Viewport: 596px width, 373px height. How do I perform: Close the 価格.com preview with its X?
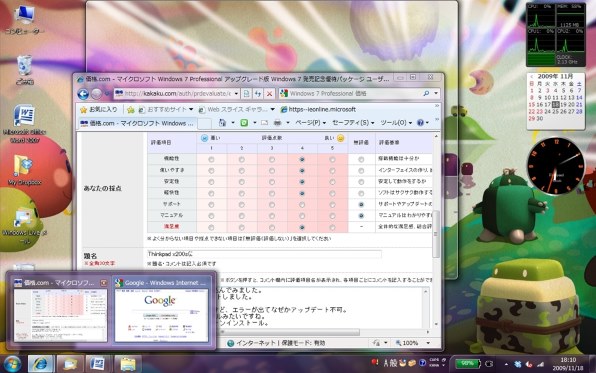coord(103,283)
